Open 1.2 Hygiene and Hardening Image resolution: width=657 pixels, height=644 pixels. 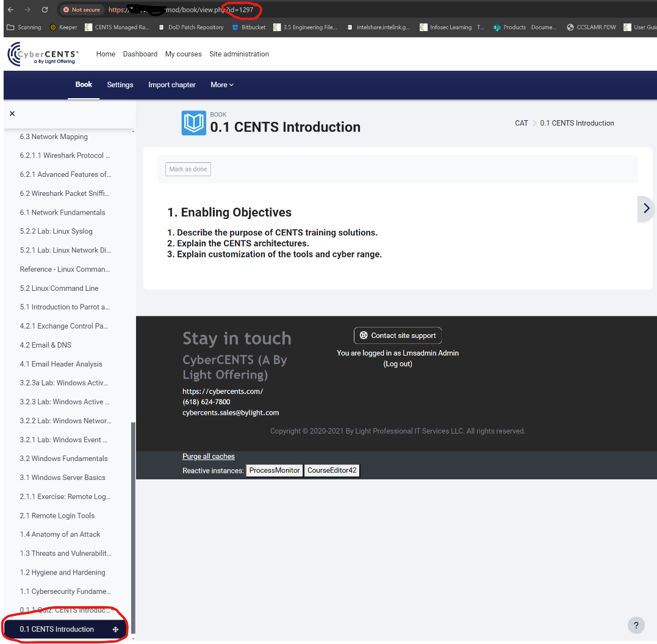pyautogui.click(x=62, y=573)
